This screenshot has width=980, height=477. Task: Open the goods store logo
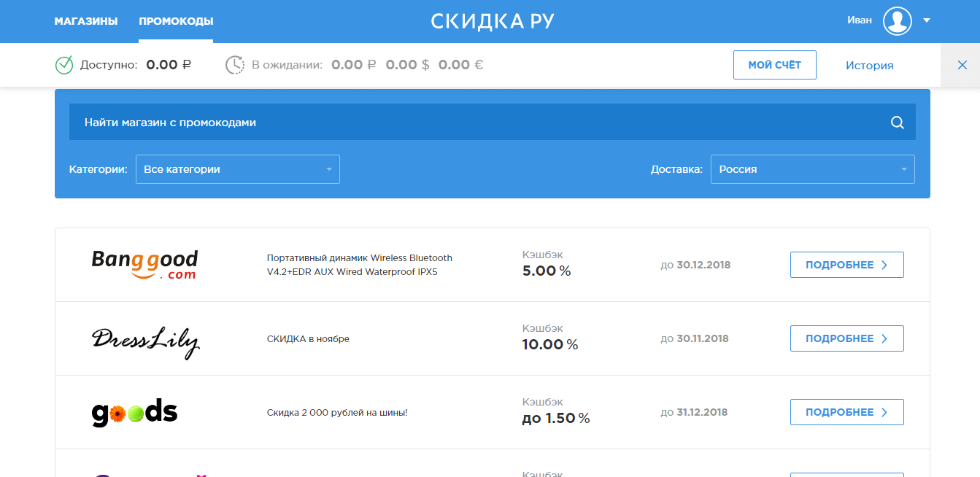[x=135, y=413]
